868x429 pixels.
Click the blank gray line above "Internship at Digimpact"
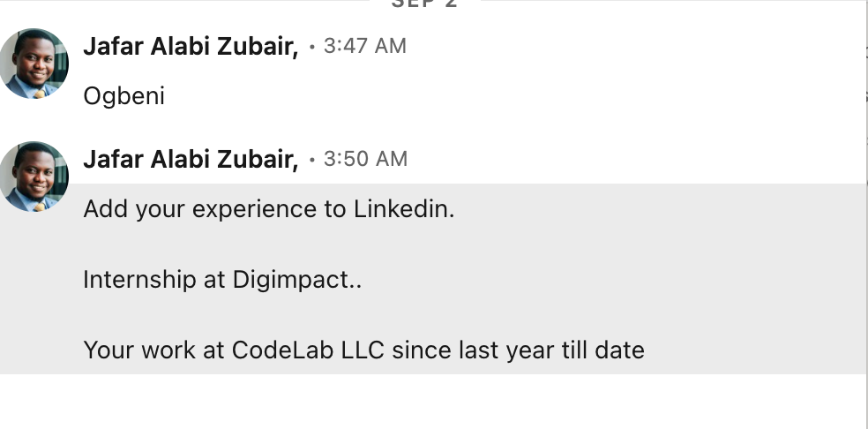[353, 245]
